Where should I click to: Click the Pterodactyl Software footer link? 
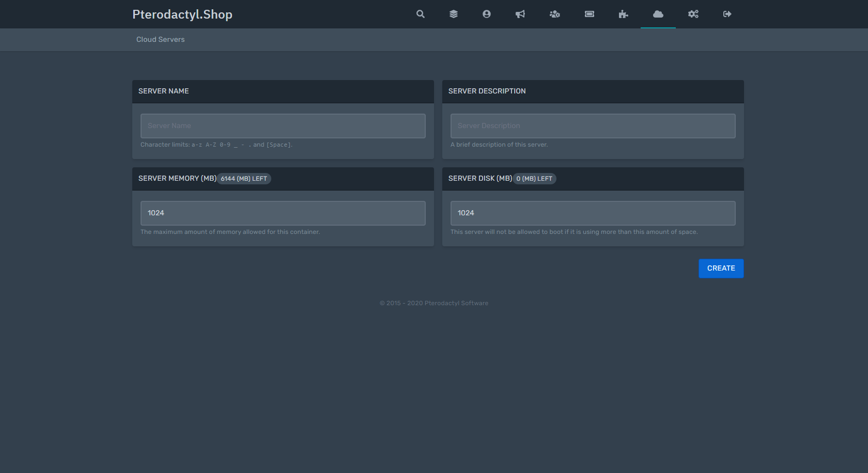pos(456,303)
